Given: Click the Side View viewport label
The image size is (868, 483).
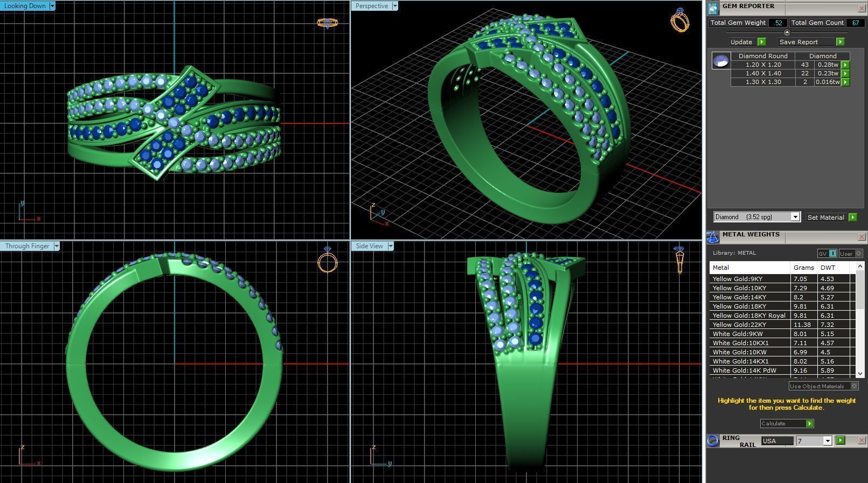Looking at the screenshot, I should pyautogui.click(x=369, y=246).
